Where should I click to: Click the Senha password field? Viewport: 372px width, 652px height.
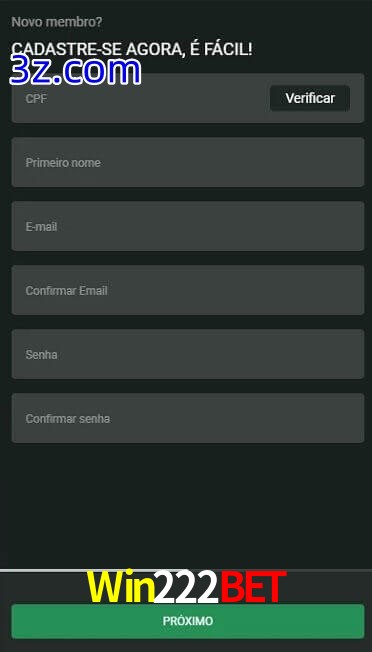pyautogui.click(x=188, y=354)
